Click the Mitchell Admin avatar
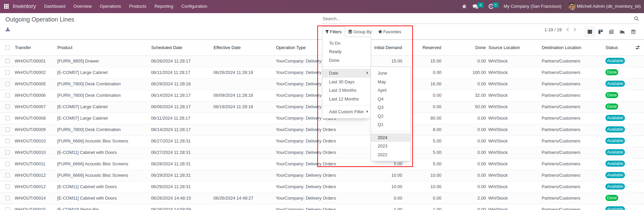Viewport: 644px width, 210px height. pos(572,6)
